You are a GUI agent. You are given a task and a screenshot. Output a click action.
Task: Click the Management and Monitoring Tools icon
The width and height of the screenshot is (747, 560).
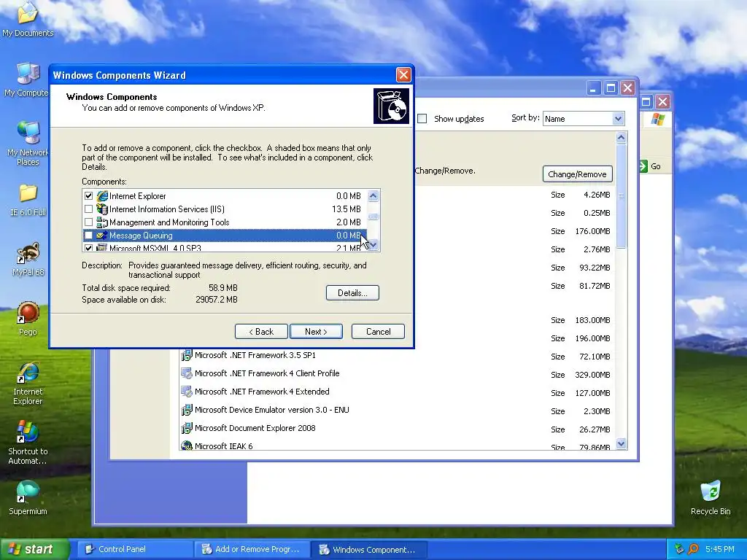coord(102,222)
